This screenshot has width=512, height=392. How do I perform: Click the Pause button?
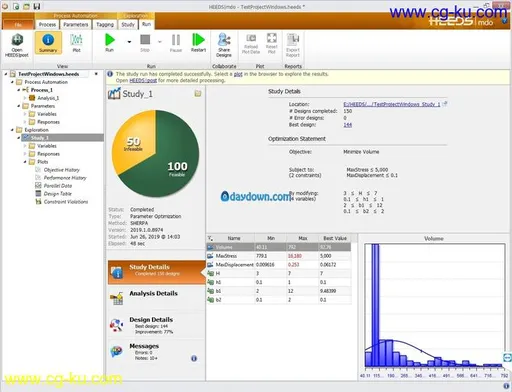tap(176, 43)
